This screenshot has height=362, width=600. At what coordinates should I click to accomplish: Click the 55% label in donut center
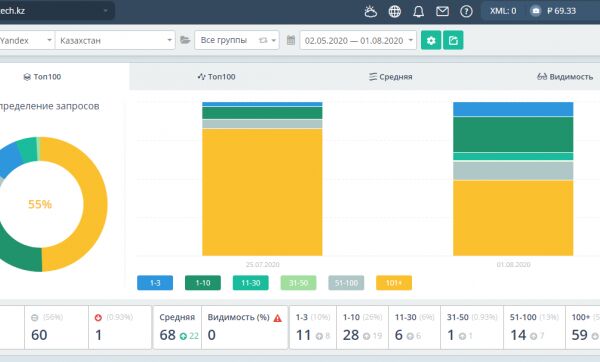[40, 204]
